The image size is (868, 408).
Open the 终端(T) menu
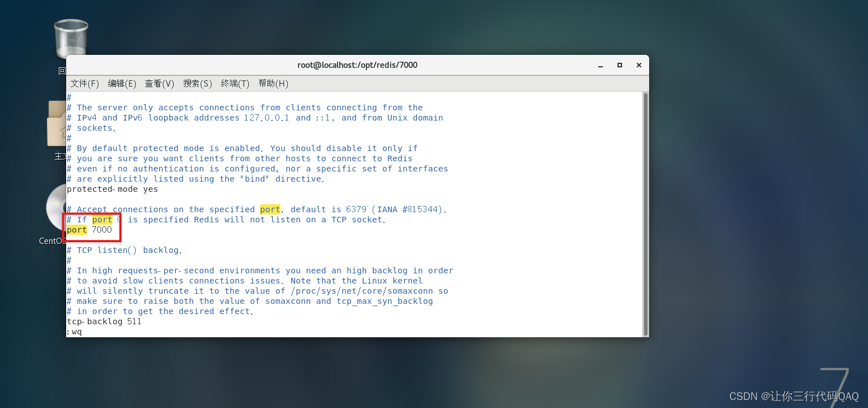pos(235,83)
